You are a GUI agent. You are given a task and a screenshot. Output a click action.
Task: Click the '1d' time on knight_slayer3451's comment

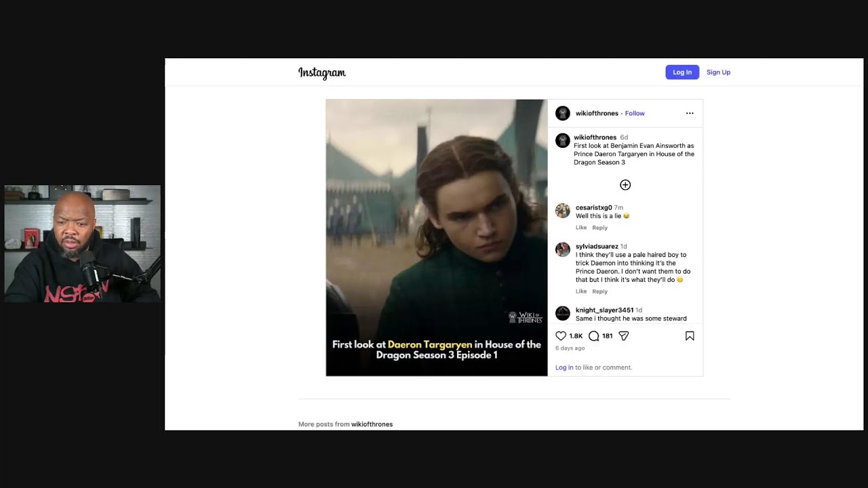click(639, 310)
